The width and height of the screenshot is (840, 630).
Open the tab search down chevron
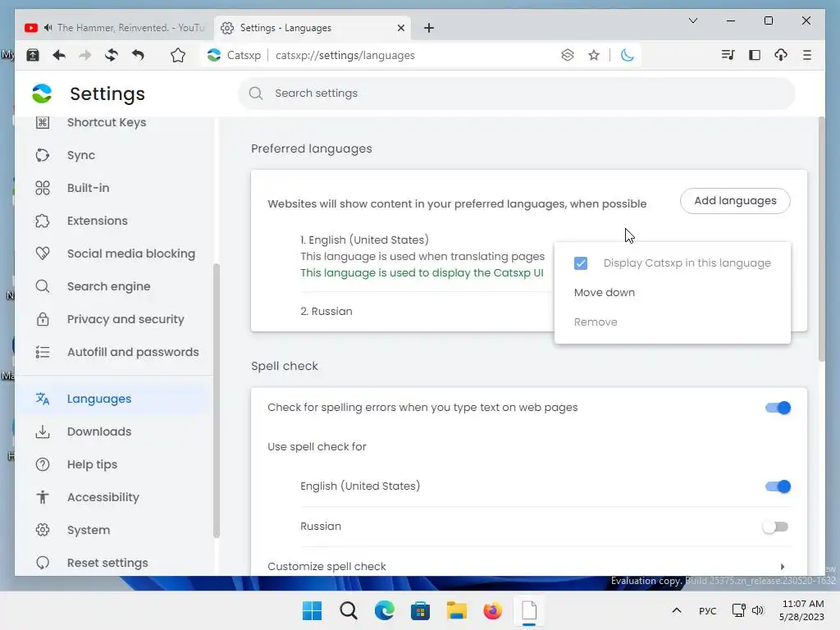pos(692,21)
